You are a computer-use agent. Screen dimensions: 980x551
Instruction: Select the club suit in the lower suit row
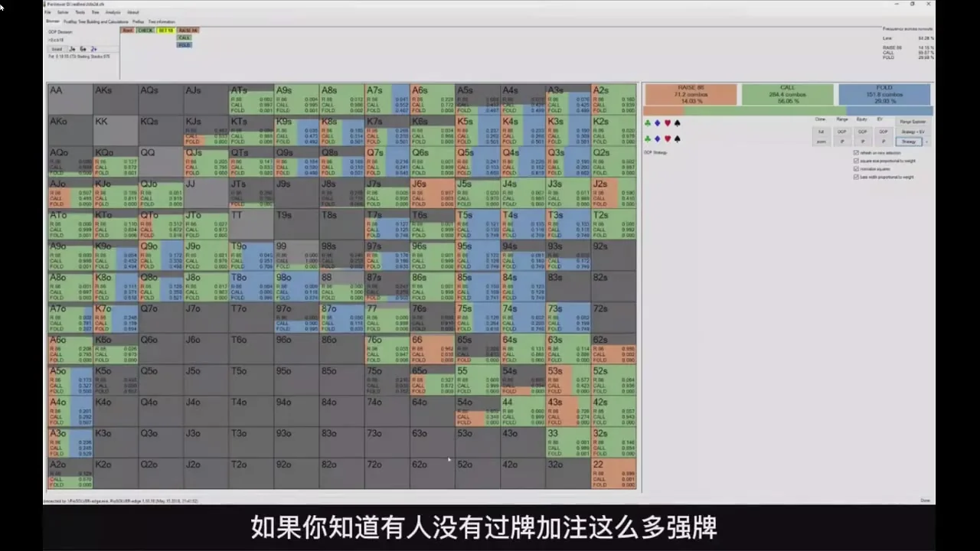[x=648, y=139]
